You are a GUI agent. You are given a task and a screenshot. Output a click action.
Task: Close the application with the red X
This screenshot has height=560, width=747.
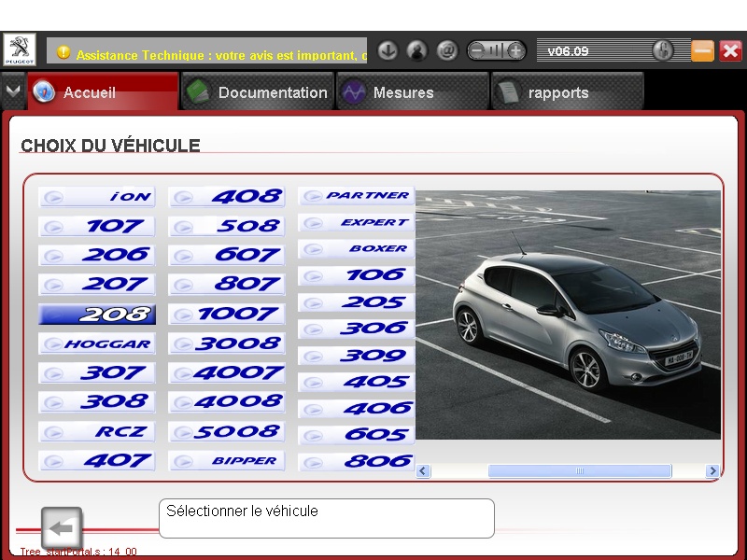730,50
